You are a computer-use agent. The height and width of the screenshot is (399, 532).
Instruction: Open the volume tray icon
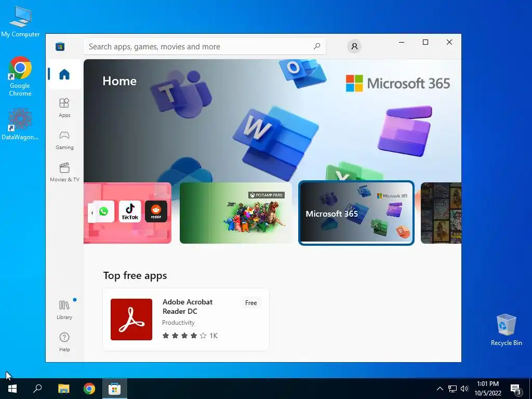(464, 389)
